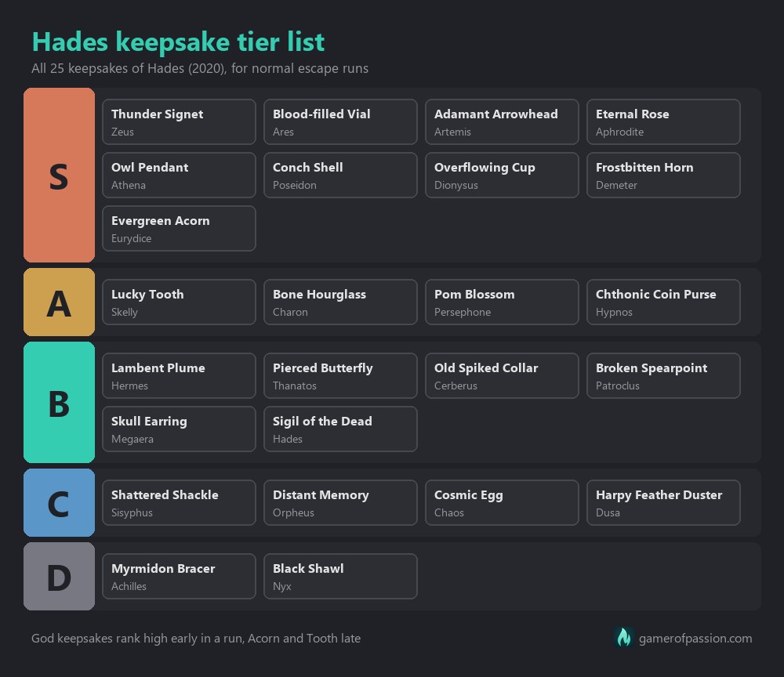Click the Cosmic Egg card

502,502
